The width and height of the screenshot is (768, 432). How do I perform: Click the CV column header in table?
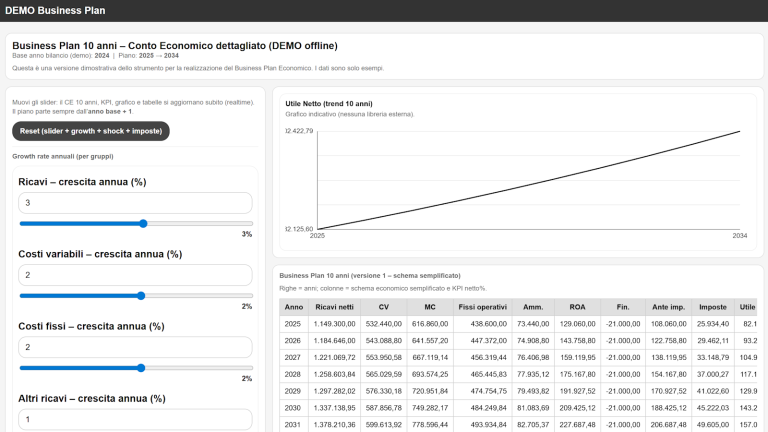[x=383, y=307]
